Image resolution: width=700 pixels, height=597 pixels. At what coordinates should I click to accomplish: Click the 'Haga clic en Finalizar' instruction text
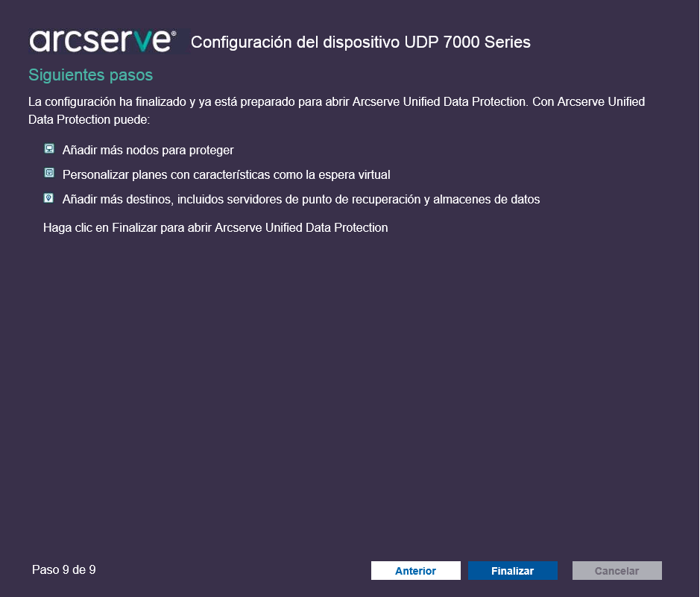point(215,227)
